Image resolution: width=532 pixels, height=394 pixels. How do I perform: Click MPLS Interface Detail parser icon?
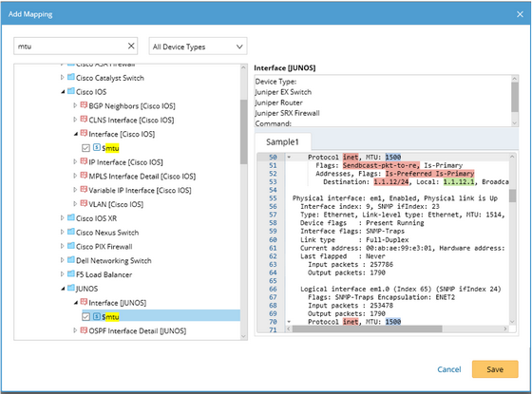coord(84,176)
